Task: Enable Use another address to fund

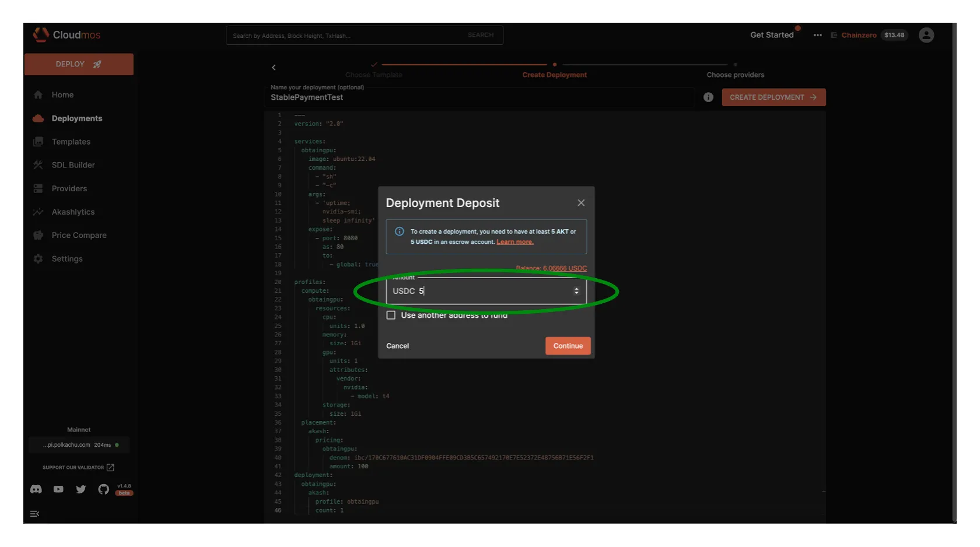Action: click(x=391, y=315)
